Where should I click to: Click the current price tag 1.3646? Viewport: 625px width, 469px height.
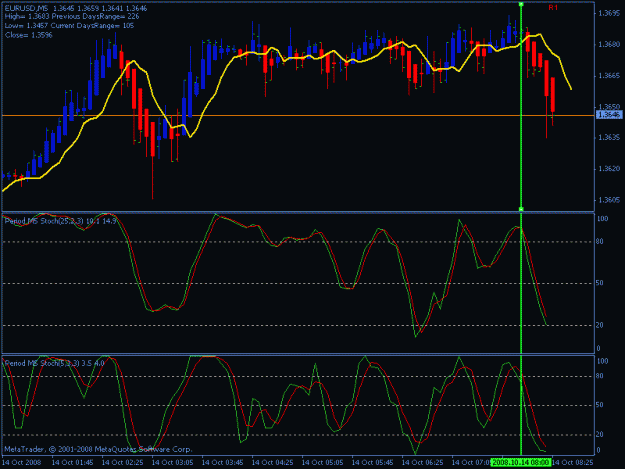(x=609, y=115)
